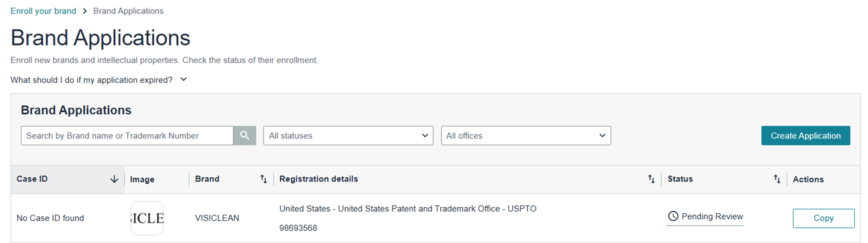Open the All offices dropdown
Viewport: 868px width, 243px height.
[526, 136]
